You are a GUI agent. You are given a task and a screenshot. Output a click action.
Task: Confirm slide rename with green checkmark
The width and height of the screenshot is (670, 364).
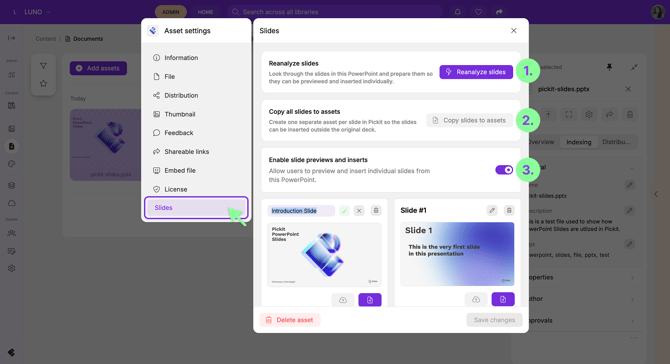[344, 211]
